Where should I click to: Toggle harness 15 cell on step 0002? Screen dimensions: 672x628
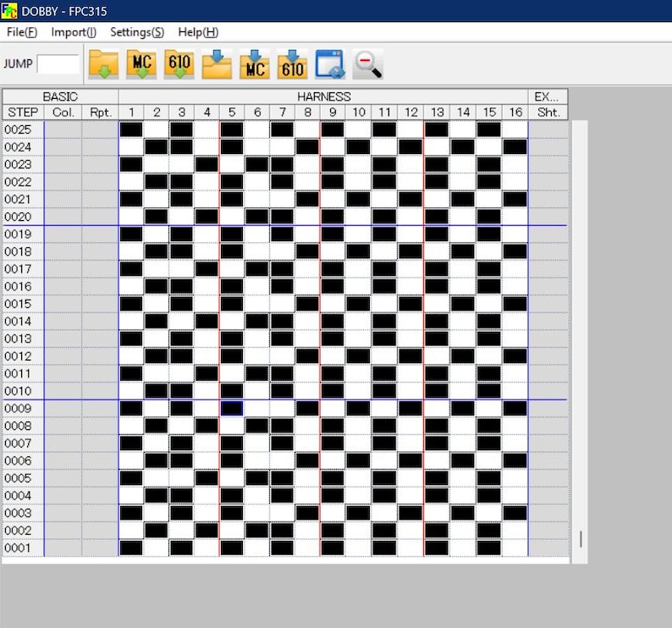click(x=489, y=531)
